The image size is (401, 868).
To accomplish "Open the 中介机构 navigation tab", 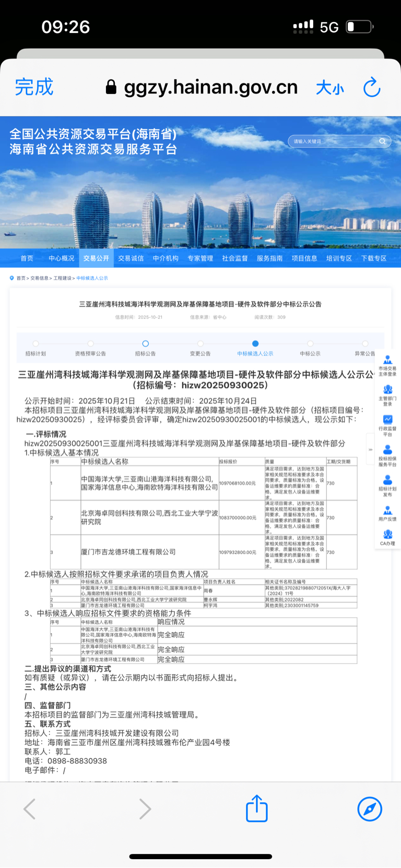I will 166,258.
